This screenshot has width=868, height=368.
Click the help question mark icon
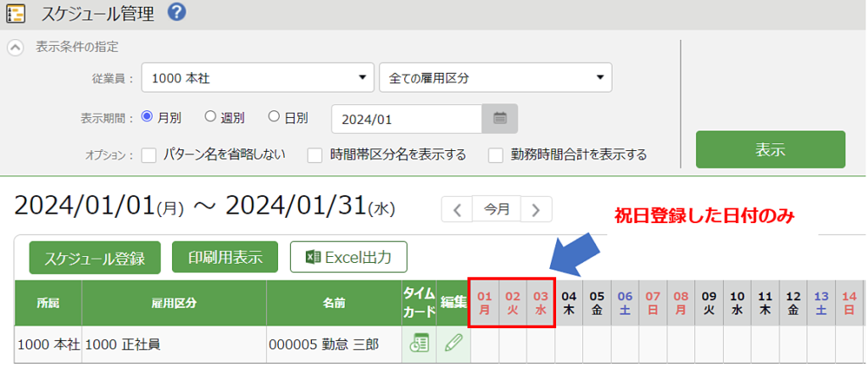coord(176,12)
